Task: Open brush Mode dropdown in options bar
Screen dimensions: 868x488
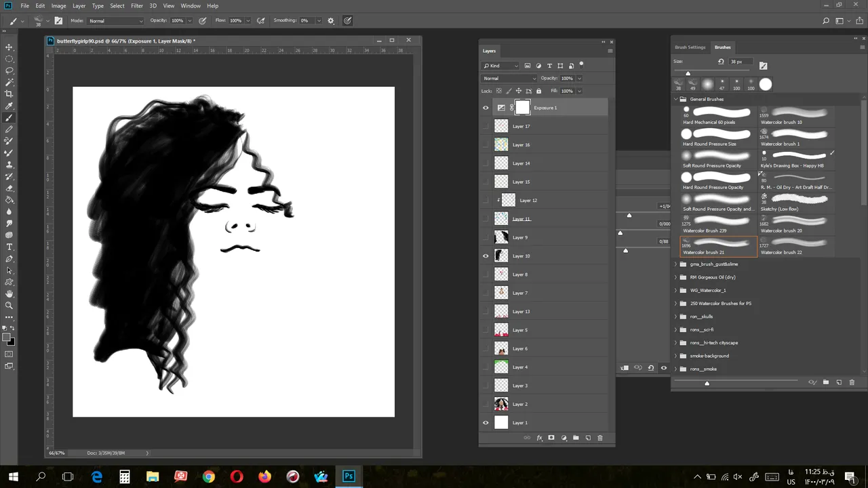Action: (116, 21)
